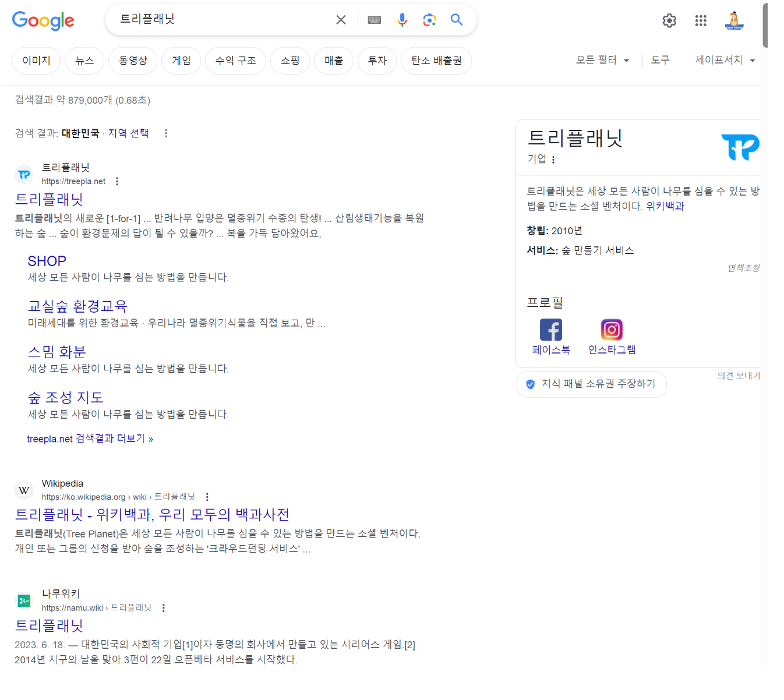This screenshot has width=784, height=700.
Task: Select the 동영상 filter tab
Action: [133, 61]
